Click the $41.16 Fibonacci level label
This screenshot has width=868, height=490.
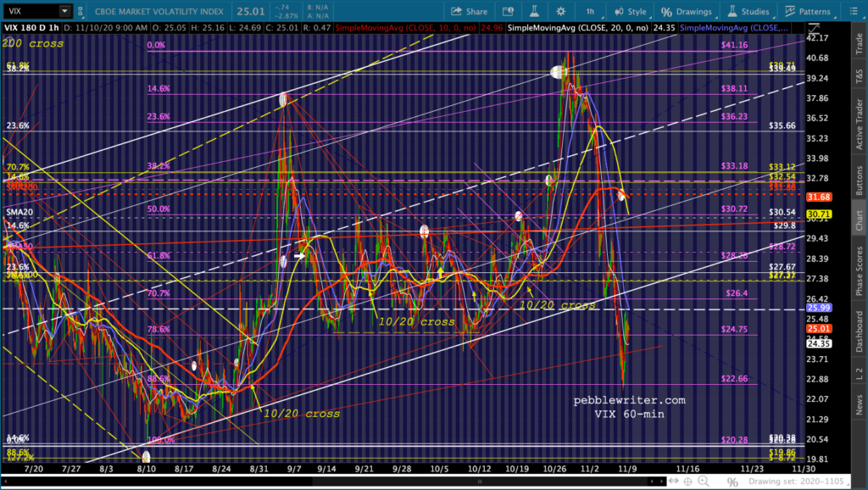(x=734, y=45)
